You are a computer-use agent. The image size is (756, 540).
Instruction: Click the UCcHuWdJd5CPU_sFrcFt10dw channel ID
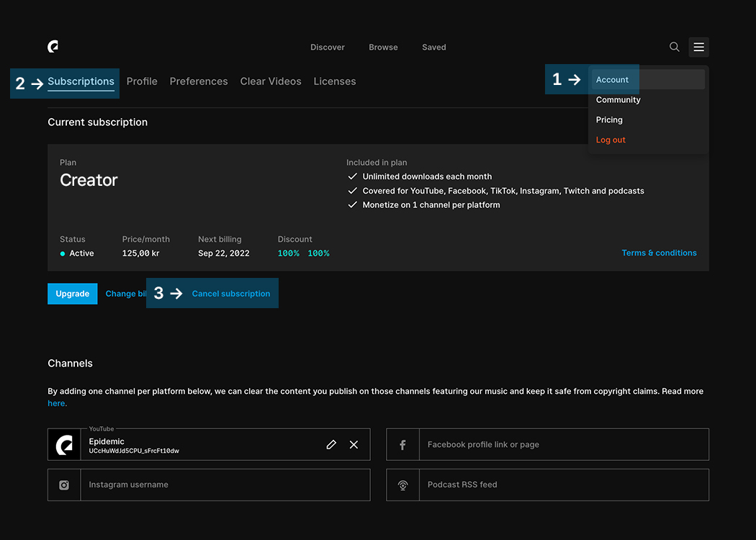pyautogui.click(x=134, y=451)
